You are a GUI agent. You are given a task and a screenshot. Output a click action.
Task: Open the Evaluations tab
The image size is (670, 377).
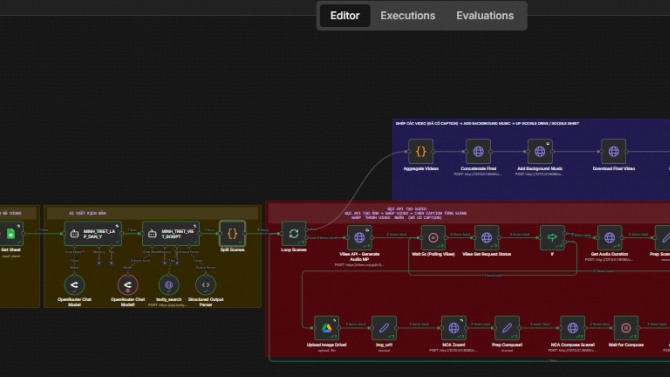(485, 16)
